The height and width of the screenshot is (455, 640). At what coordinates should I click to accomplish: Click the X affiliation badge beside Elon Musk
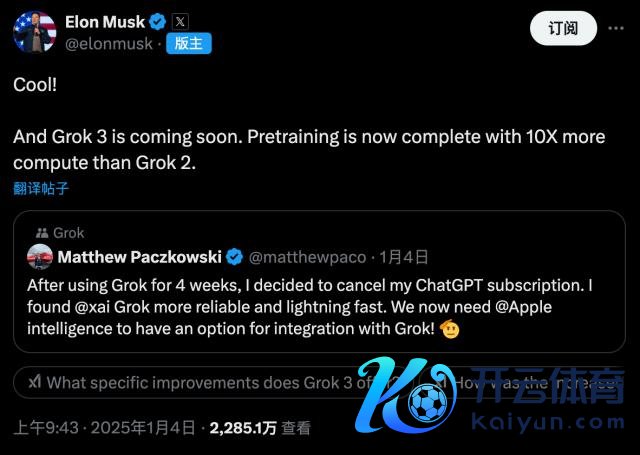point(179,21)
